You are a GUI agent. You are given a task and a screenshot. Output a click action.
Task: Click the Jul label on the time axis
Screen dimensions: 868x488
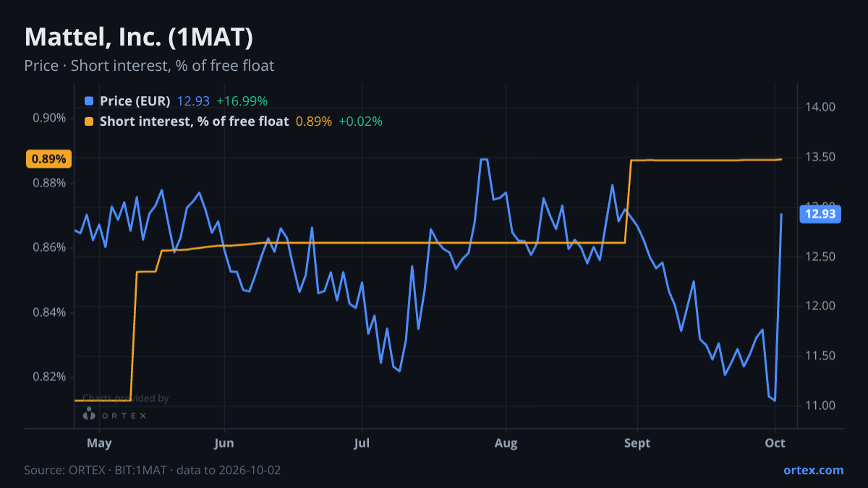click(364, 443)
